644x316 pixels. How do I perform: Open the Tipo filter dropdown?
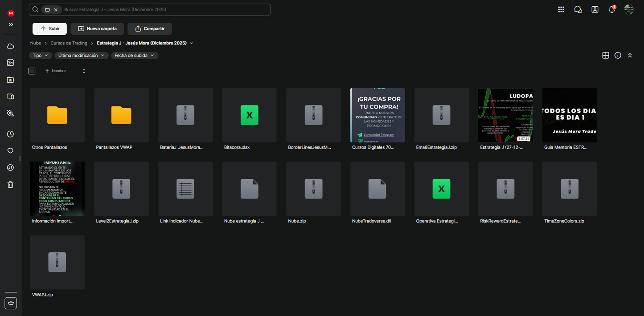40,56
